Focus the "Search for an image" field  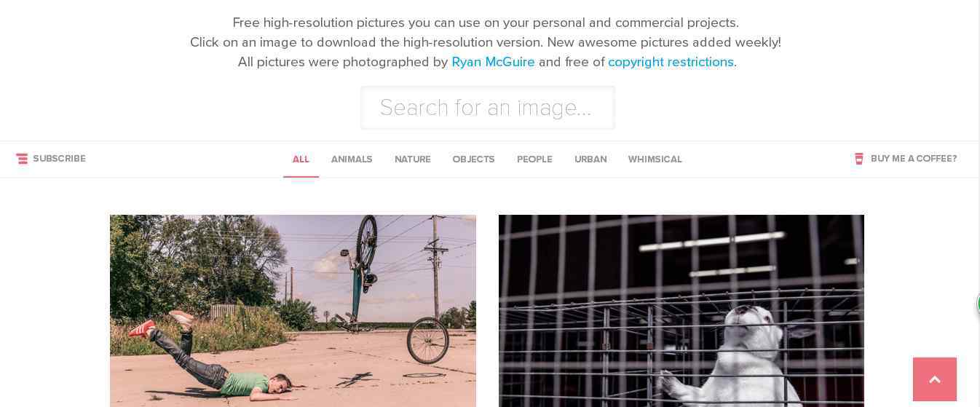pyautogui.click(x=488, y=108)
